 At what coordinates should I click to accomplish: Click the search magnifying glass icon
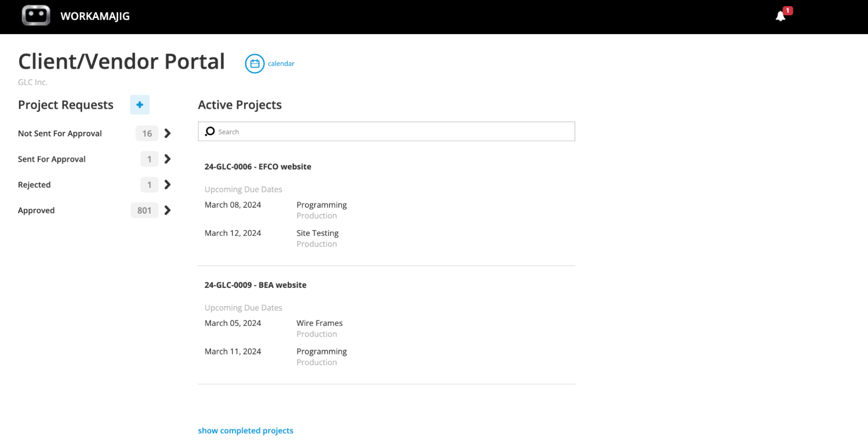point(210,131)
